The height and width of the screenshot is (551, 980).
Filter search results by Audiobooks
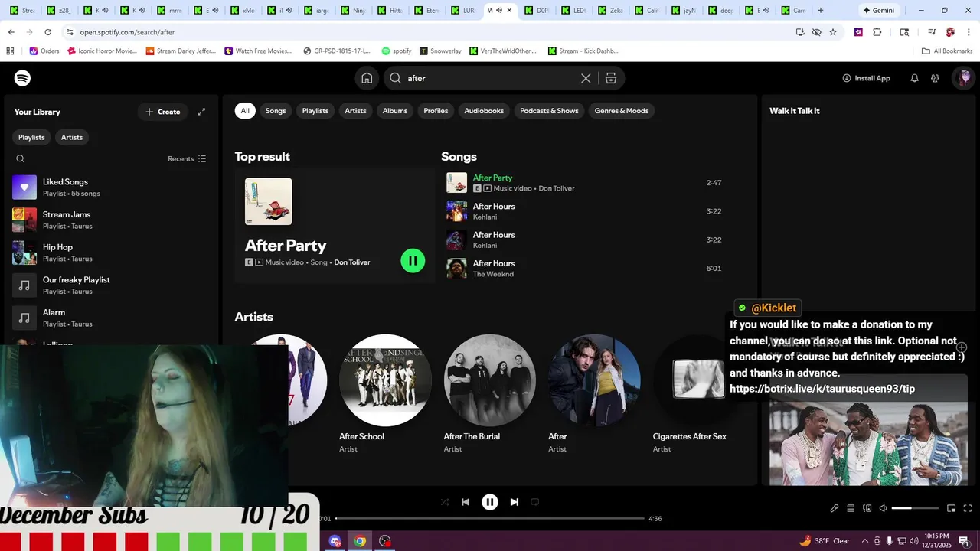pos(484,111)
